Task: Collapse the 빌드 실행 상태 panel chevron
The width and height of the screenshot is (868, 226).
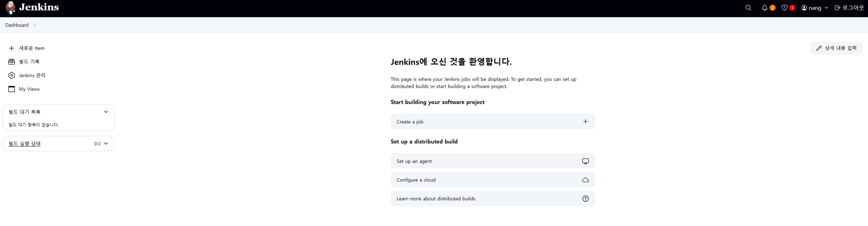Action: (106, 144)
